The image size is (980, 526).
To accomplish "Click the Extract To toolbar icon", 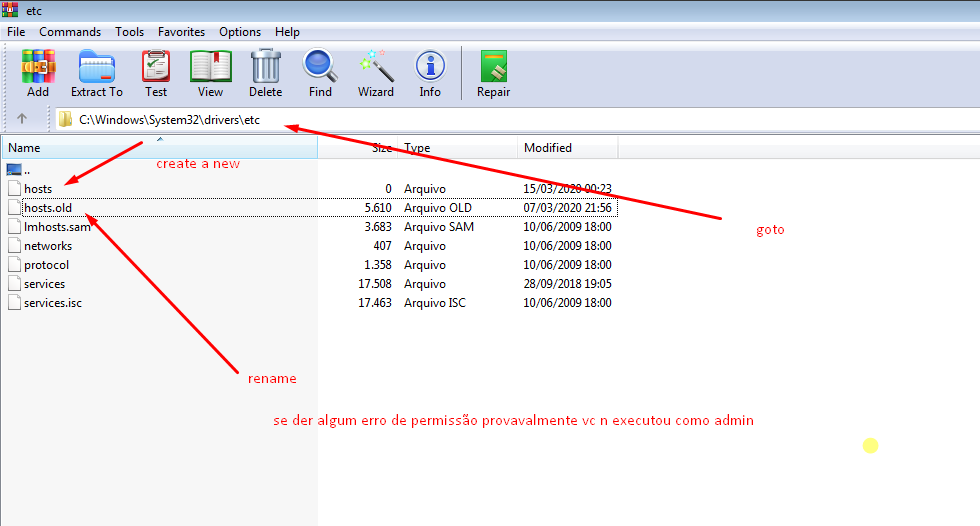I will click(x=97, y=67).
